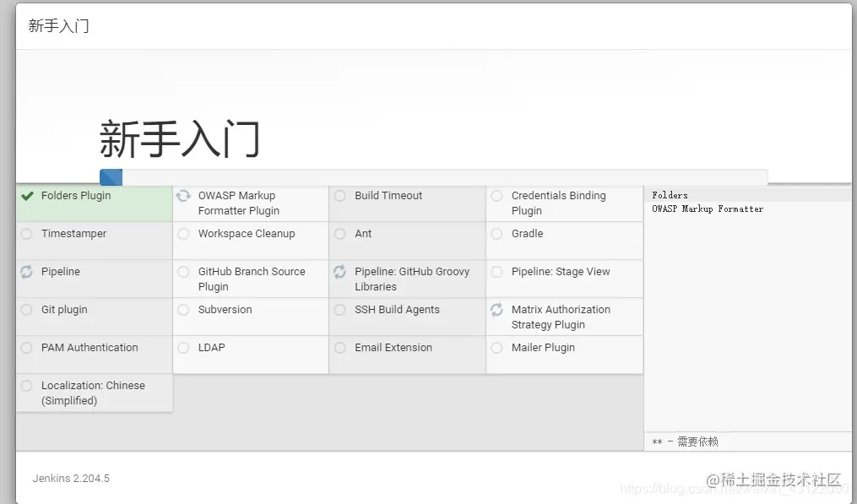Click the "Credentials Binding Plugin" label
Viewport: 857px width, 504px height.
click(559, 203)
